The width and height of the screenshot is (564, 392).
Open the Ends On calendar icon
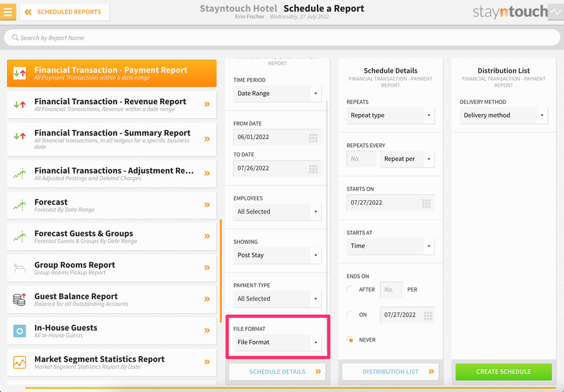point(428,316)
